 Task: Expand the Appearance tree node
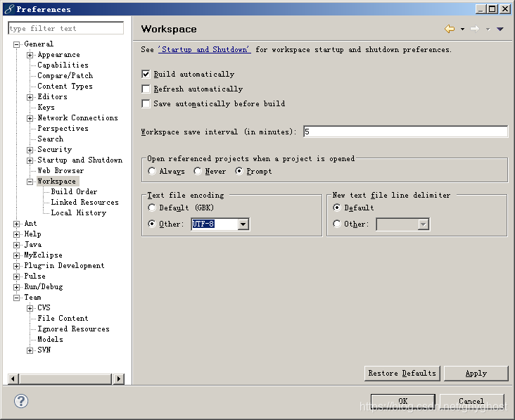pyautogui.click(x=30, y=55)
